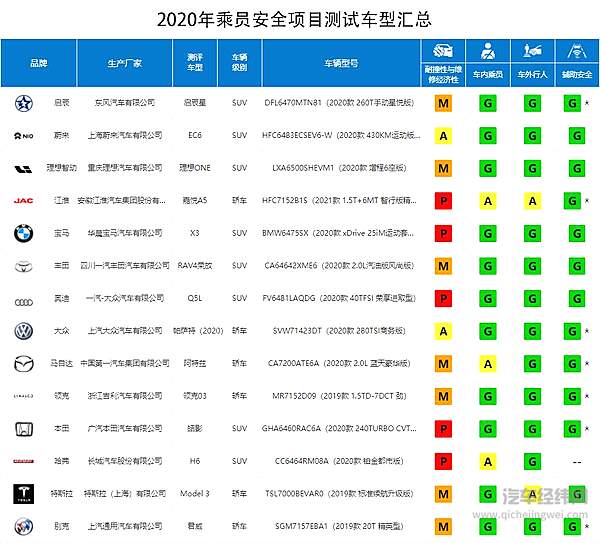
Task: Click the BMW roundel logo
Action: tap(24, 233)
